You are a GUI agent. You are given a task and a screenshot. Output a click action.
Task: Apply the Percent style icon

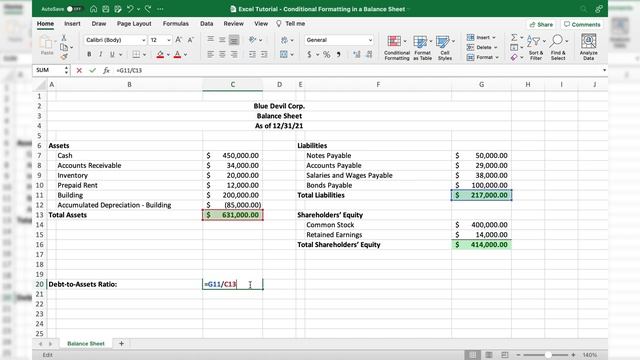pos(327,54)
